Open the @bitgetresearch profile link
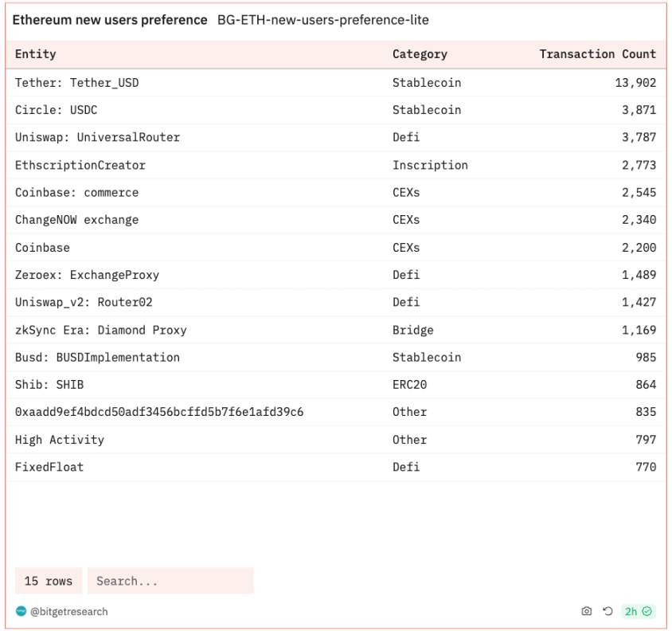This screenshot has height=631, width=672. pos(69,611)
